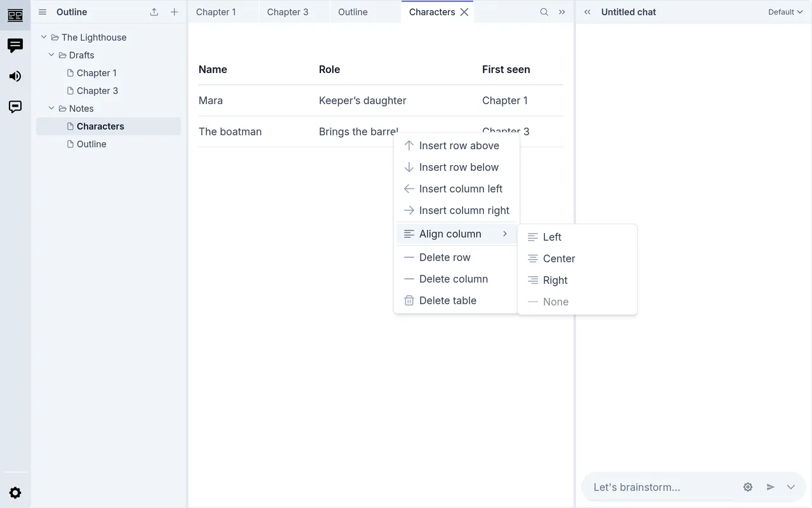Choose Insert row below

[x=457, y=167]
